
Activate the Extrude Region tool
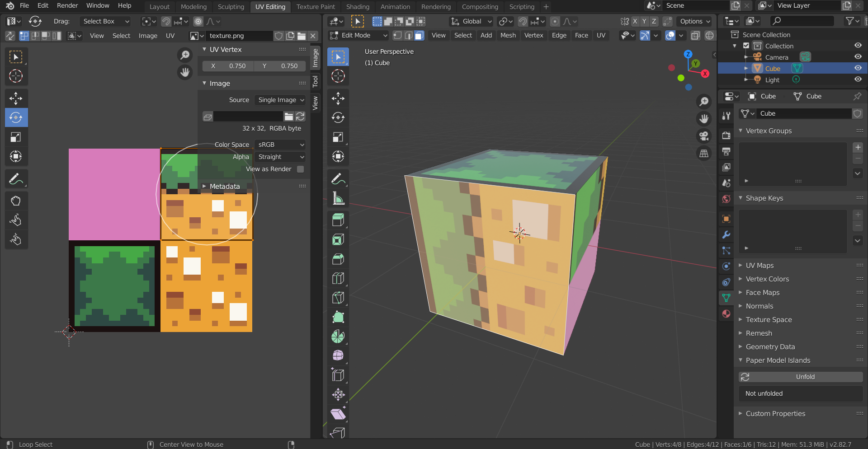(338, 220)
